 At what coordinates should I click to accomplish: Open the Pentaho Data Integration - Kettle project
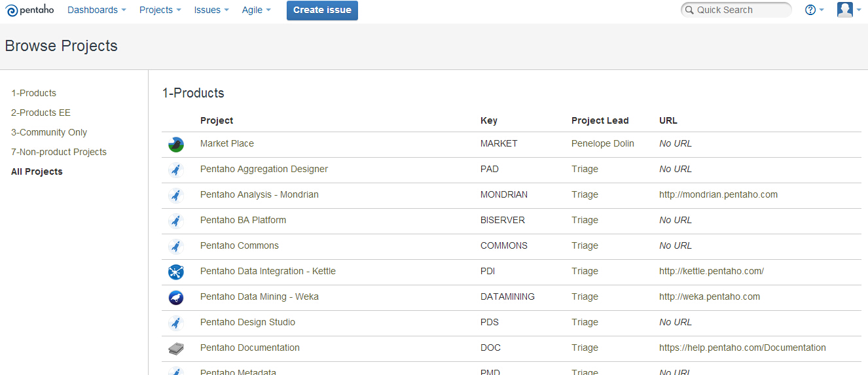tap(268, 271)
